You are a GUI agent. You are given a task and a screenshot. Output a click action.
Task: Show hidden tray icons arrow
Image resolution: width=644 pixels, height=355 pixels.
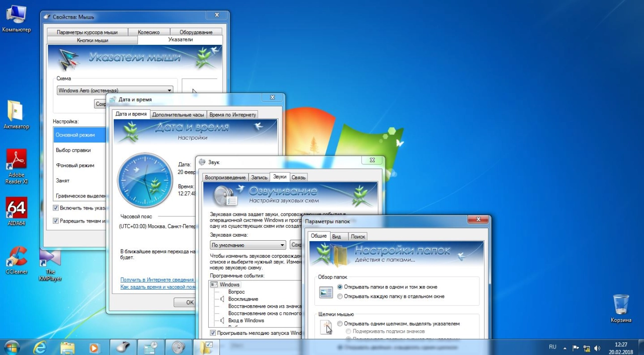point(565,347)
